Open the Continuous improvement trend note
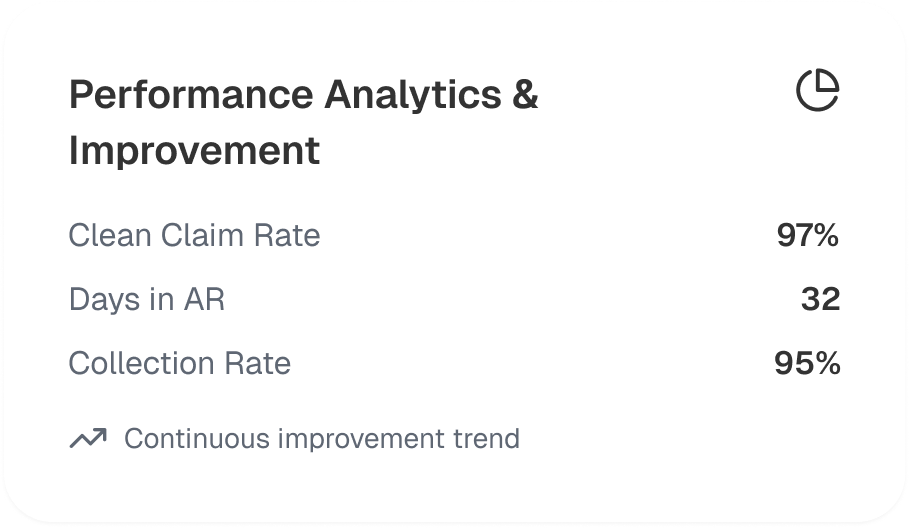 click(321, 438)
